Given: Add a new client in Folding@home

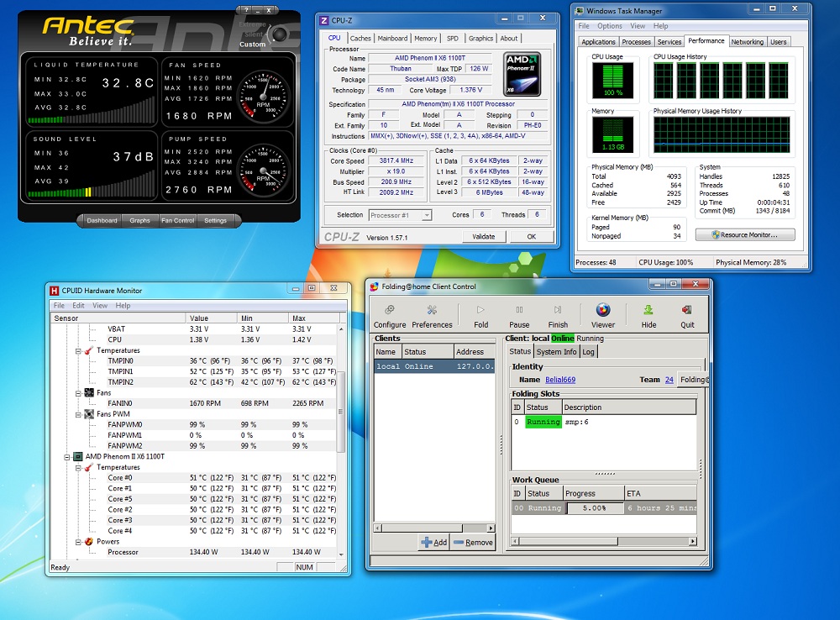Looking at the screenshot, I should (434, 543).
